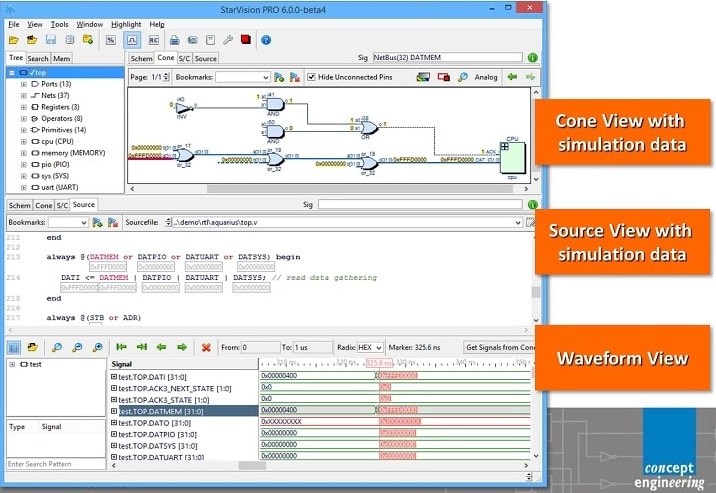Toggle the waveform view toolbar icon
716x493 pixels.
tap(132, 40)
